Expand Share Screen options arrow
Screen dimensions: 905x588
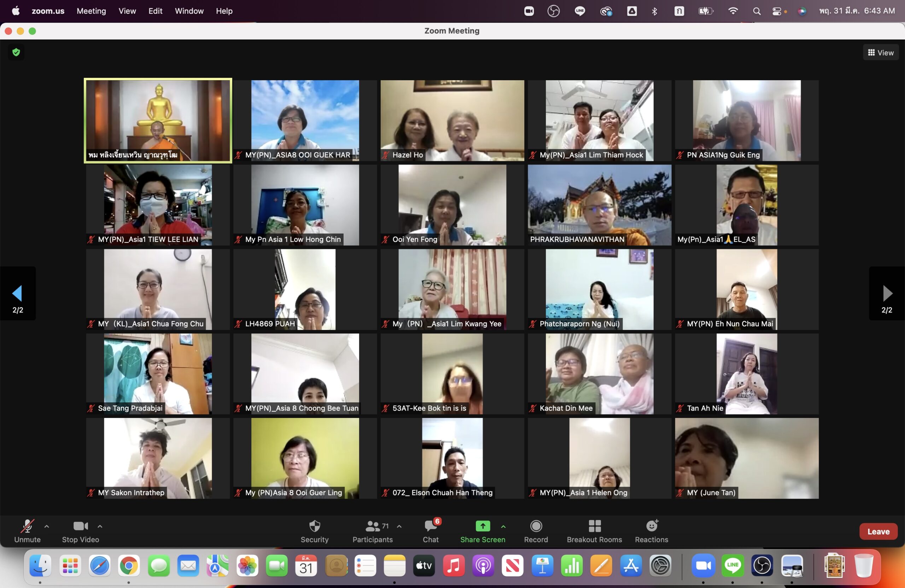pos(503,527)
